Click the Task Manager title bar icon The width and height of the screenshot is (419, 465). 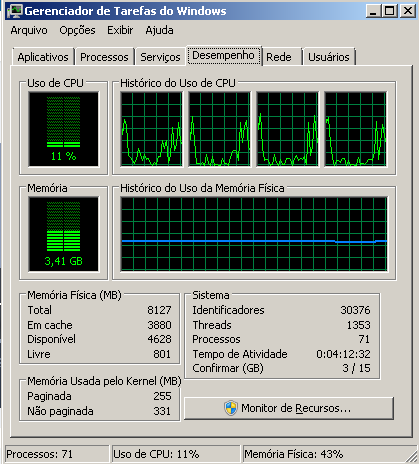[x=15, y=11]
